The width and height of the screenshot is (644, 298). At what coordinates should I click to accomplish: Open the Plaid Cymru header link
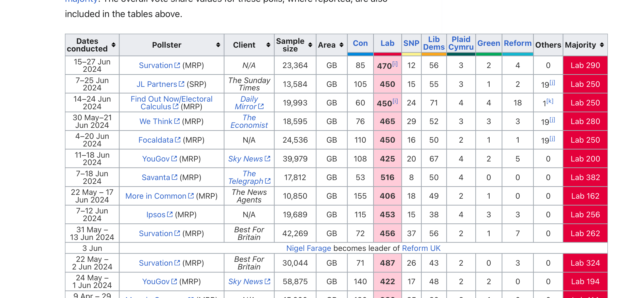pyautogui.click(x=461, y=43)
